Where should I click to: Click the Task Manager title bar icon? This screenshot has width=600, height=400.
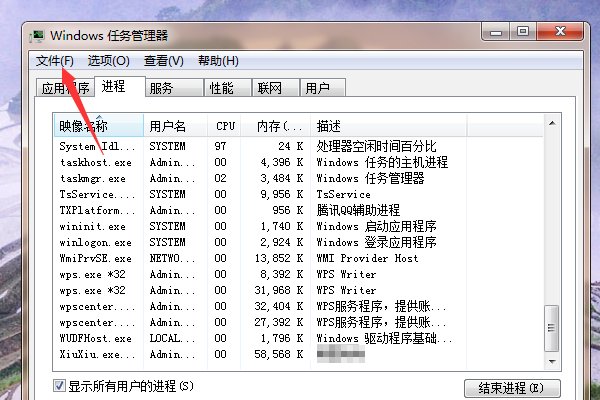pos(37,36)
